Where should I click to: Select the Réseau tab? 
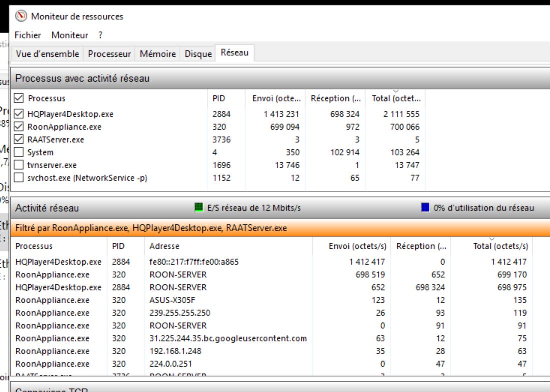click(234, 52)
